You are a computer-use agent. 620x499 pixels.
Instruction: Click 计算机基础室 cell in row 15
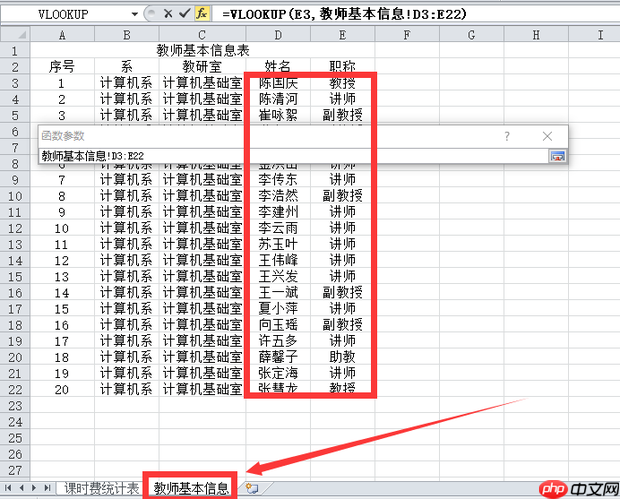tap(202, 276)
